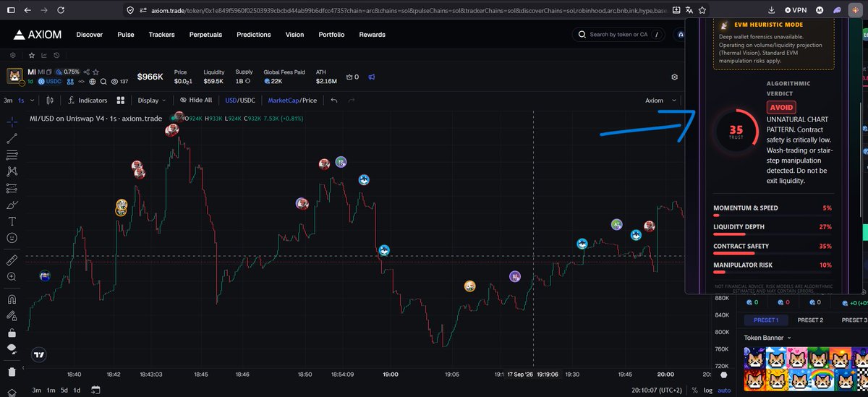Click the blue megaphone alert icon

(372, 77)
